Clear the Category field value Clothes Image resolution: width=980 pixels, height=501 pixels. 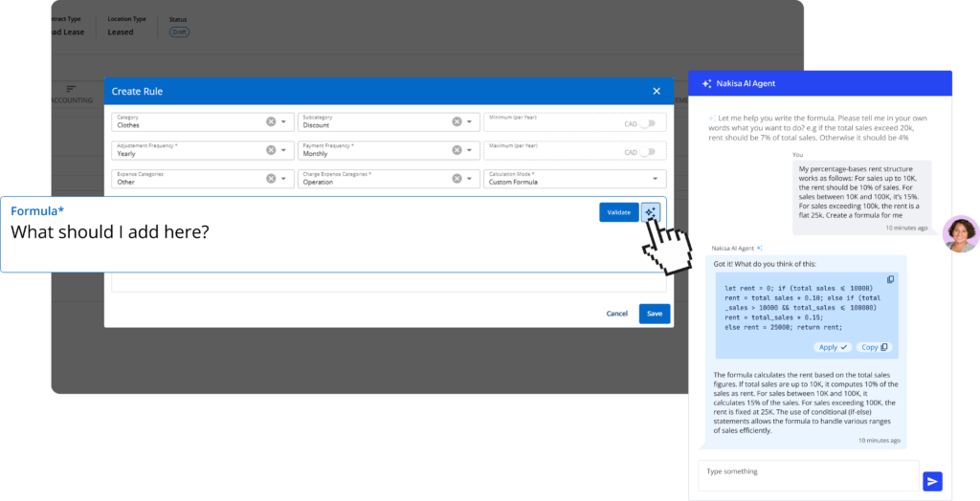pyautogui.click(x=271, y=122)
